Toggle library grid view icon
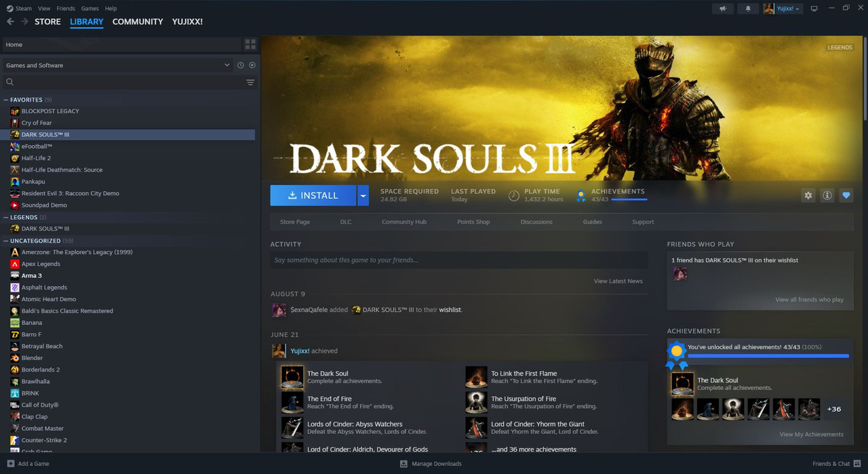 [x=250, y=44]
